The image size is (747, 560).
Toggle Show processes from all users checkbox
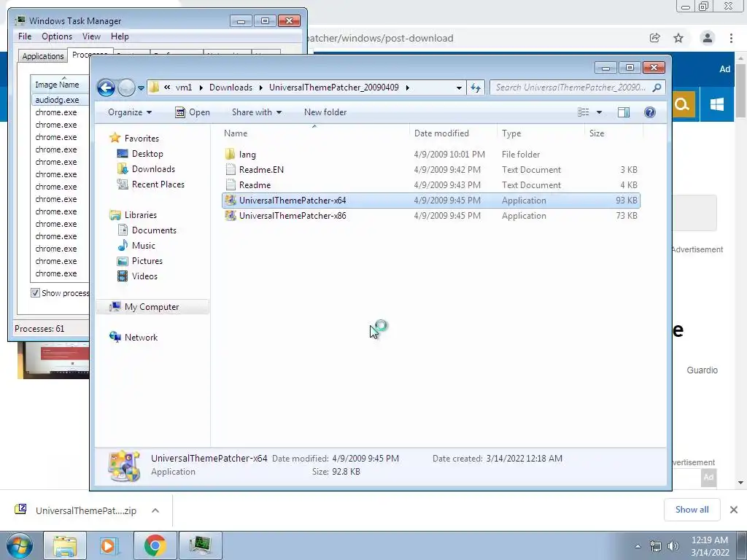tap(35, 293)
